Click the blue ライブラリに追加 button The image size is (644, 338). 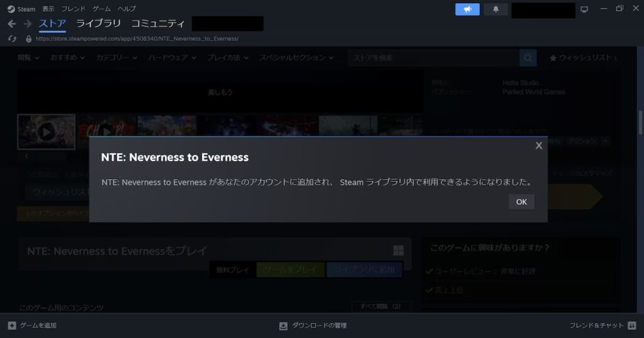click(364, 270)
